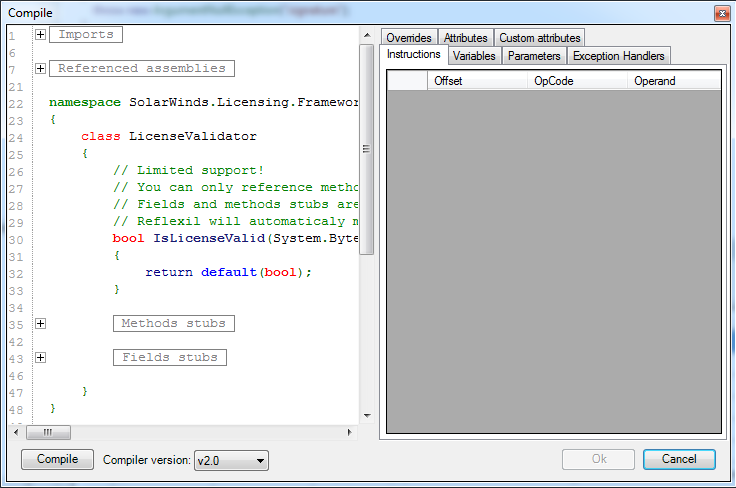Screen dimensions: 736x488
Task: Click the code editor scroll down arrow
Action: pos(367,416)
